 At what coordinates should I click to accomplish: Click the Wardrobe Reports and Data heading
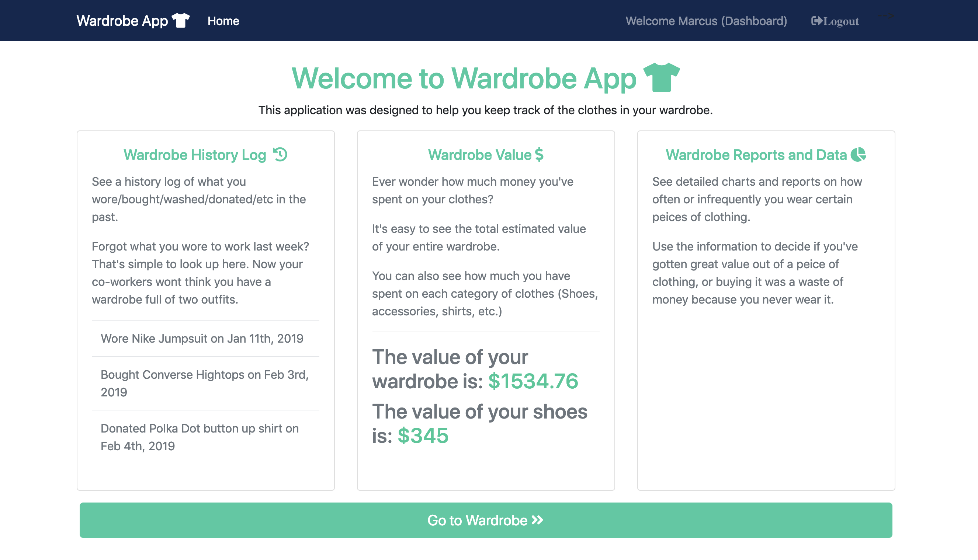tap(756, 155)
